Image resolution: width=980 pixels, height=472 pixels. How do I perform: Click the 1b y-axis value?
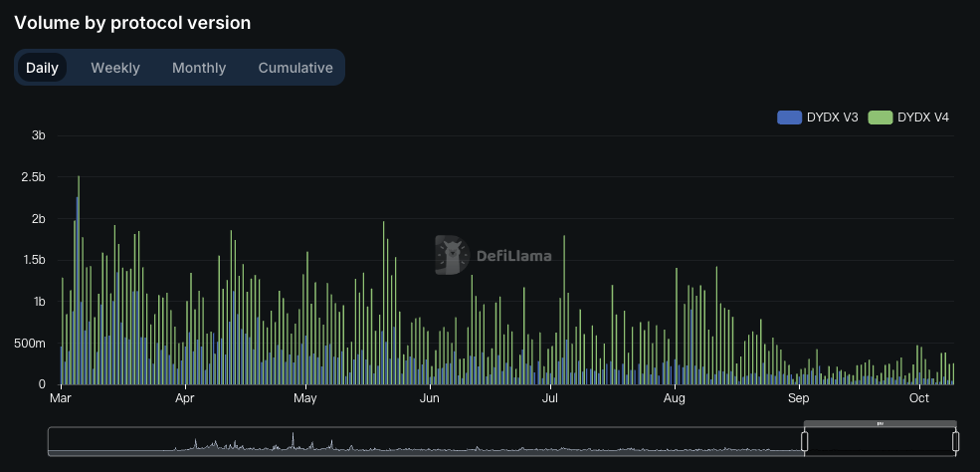pyautogui.click(x=38, y=302)
